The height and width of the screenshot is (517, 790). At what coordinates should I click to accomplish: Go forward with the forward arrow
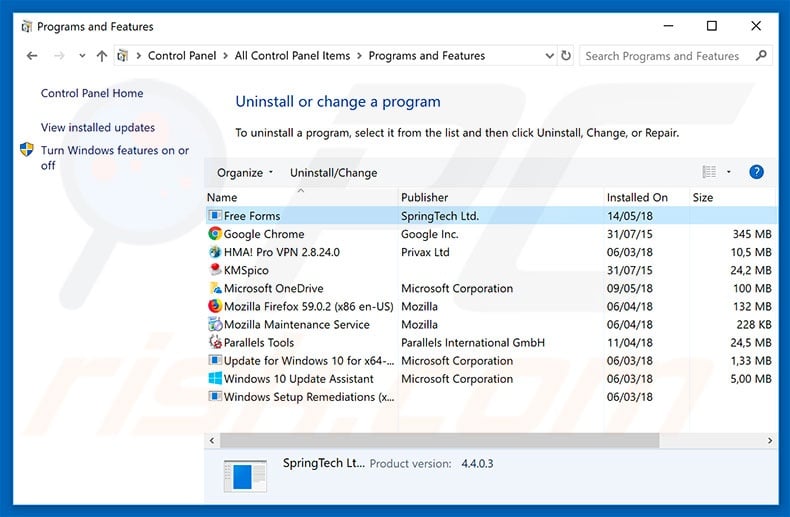(x=59, y=55)
